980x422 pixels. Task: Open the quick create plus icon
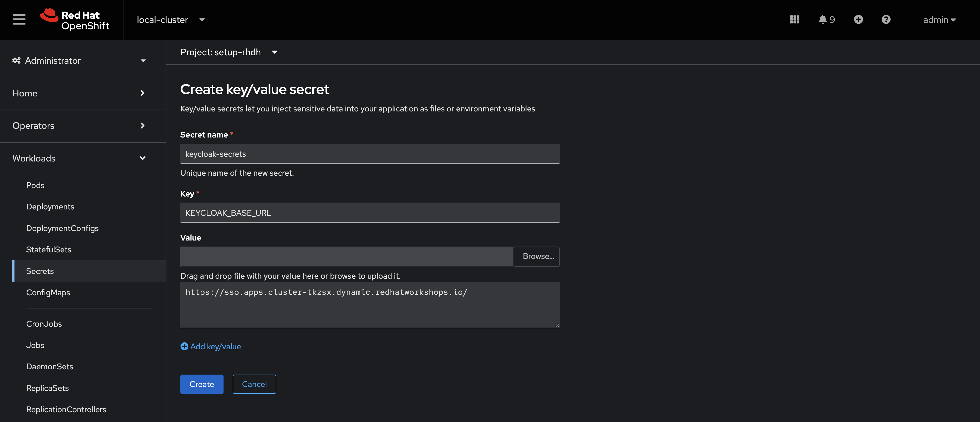tap(859, 19)
